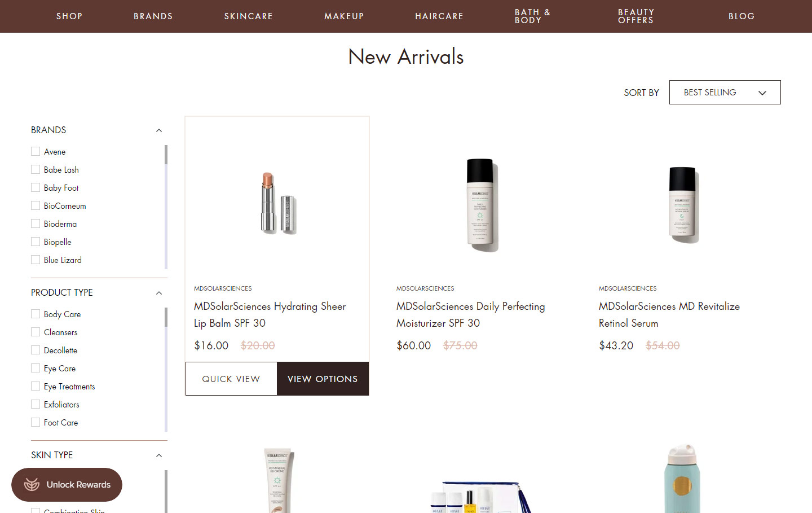Open the Best Selling sort dropdown
This screenshot has width=812, height=513.
pyautogui.click(x=725, y=92)
